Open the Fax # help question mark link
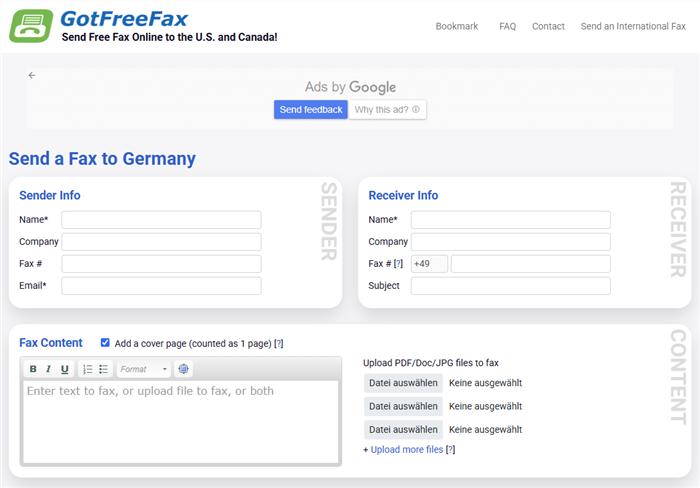700x488 pixels. (x=398, y=264)
